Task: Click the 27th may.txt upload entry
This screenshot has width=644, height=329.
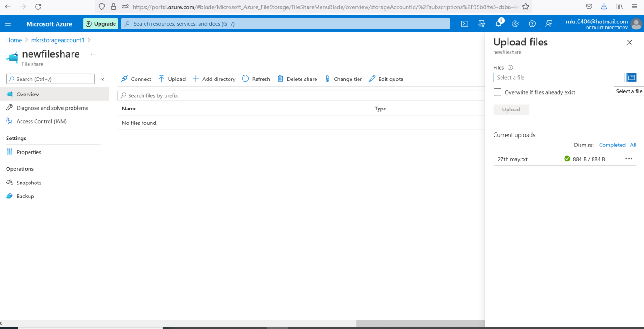Action: click(513, 159)
